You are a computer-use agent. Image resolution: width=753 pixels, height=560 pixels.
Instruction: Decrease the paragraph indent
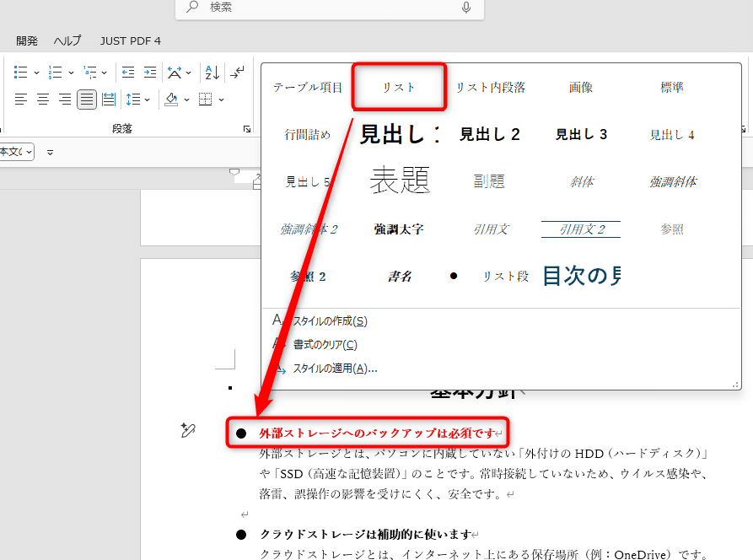[126, 71]
